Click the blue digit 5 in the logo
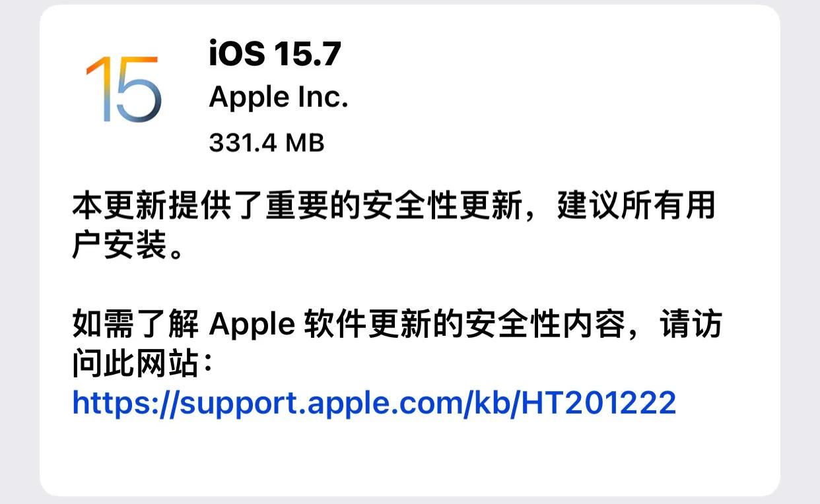 tap(138, 89)
